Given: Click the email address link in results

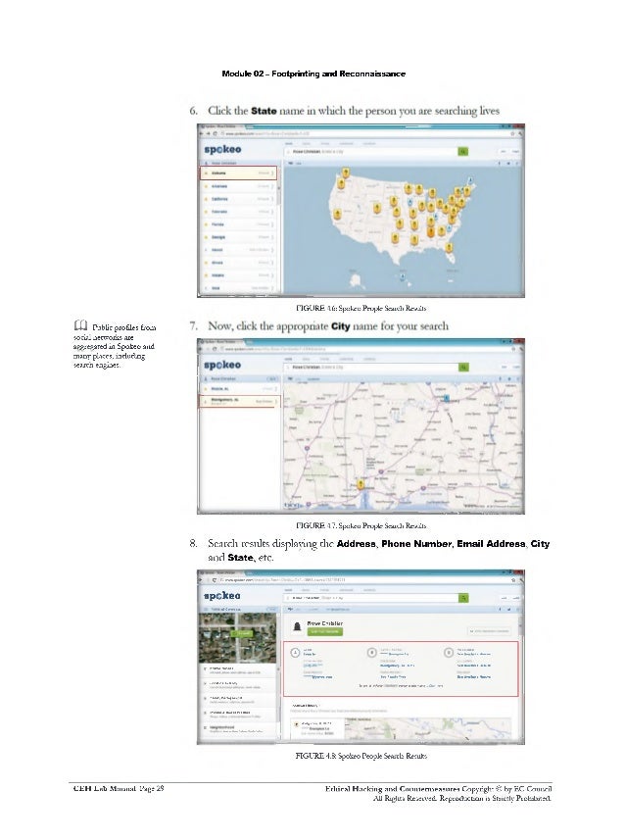Looking at the screenshot, I should coord(318,677).
